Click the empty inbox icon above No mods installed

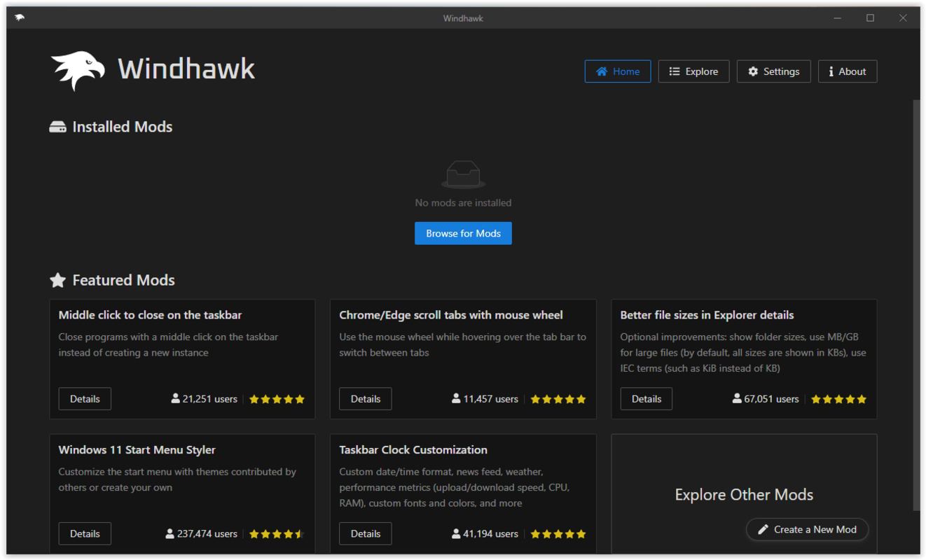click(x=463, y=174)
